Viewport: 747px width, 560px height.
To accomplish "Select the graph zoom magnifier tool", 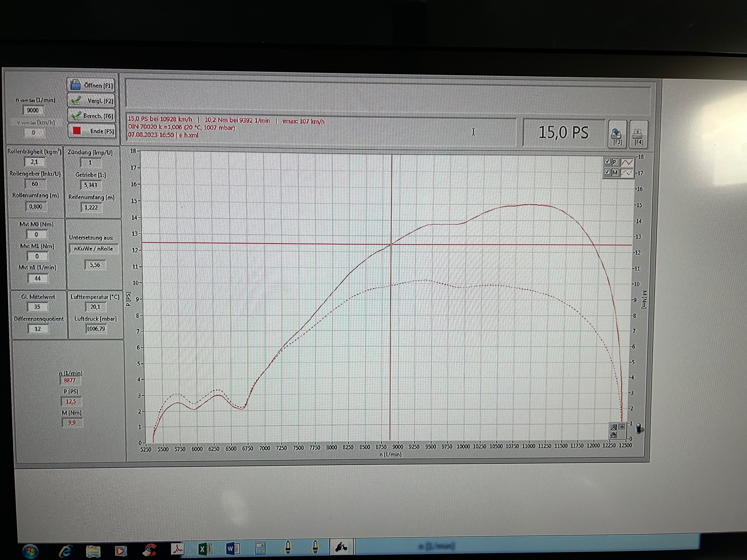I will point(613,427).
